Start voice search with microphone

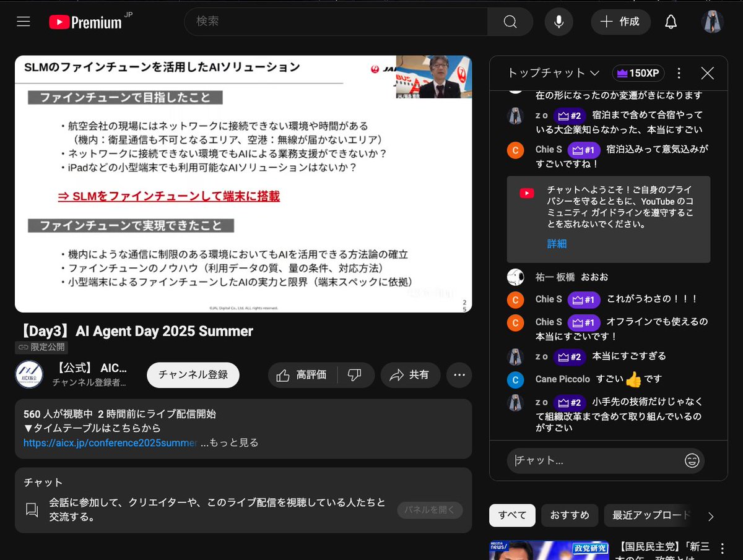[558, 22]
